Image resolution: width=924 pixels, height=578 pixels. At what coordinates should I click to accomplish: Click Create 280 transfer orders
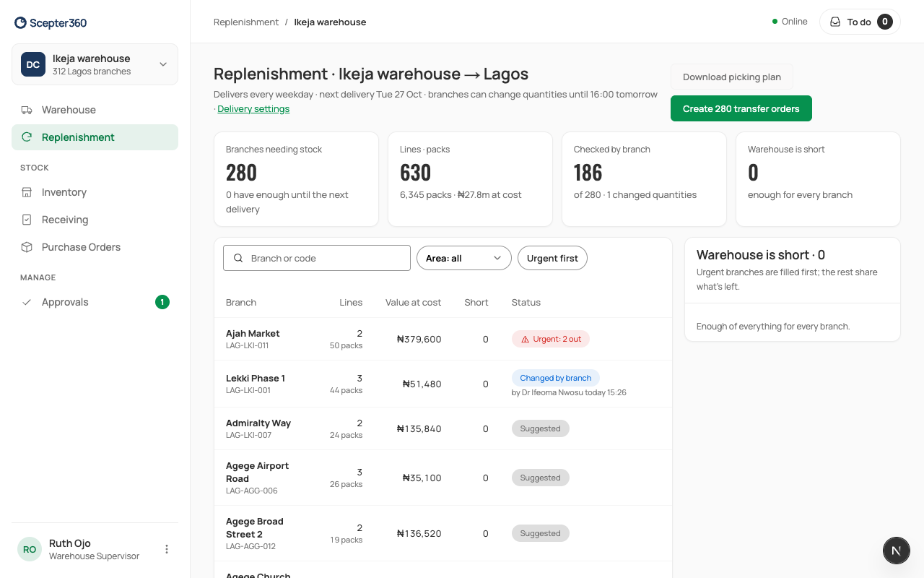[x=741, y=108]
